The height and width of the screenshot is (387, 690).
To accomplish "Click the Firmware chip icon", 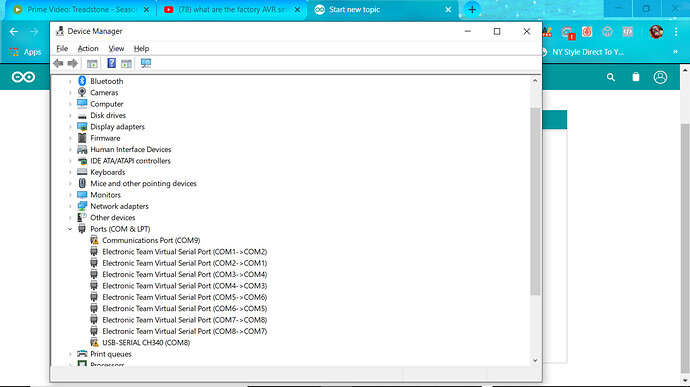I will coord(82,138).
